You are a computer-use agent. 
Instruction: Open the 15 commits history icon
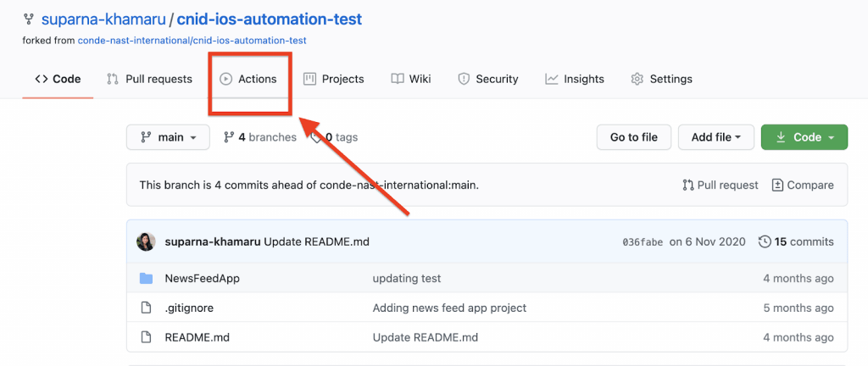coord(765,241)
